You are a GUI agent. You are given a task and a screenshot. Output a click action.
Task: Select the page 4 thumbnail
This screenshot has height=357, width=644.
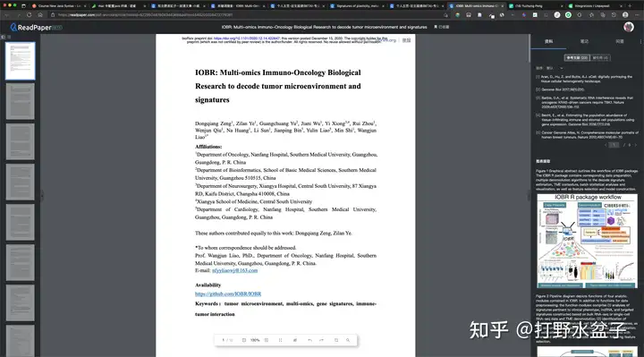[20, 182]
